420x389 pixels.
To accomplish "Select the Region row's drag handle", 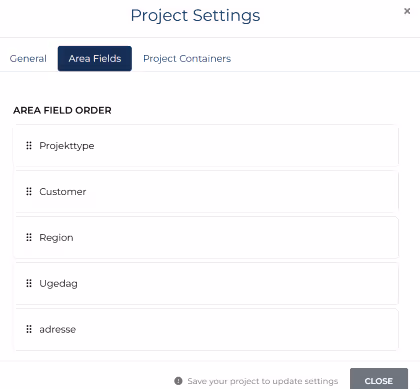I will (x=29, y=237).
